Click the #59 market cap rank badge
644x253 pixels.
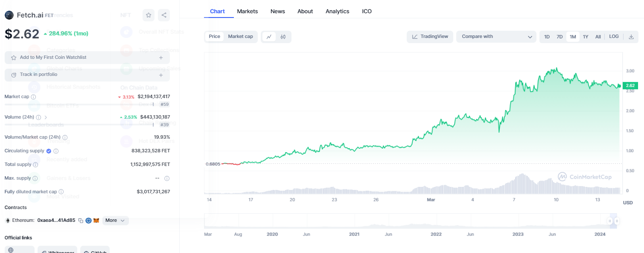164,105
